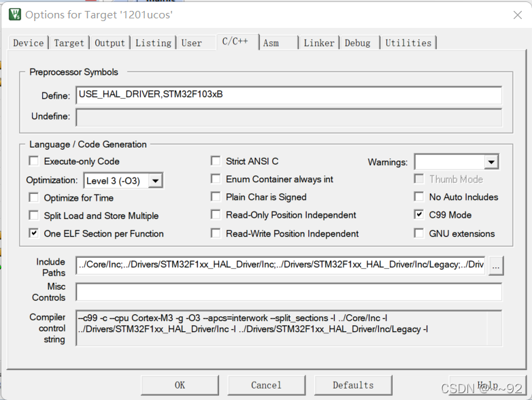Click the Cancel button
The height and width of the screenshot is (400, 532).
(x=266, y=385)
